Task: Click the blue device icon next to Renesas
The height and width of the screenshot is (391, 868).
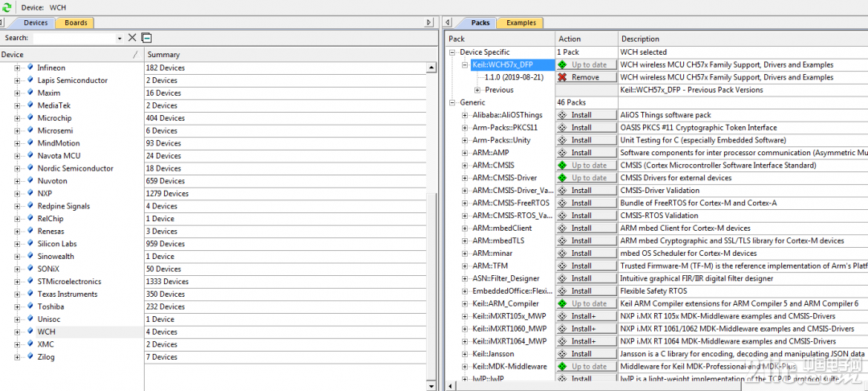Action: (x=30, y=231)
